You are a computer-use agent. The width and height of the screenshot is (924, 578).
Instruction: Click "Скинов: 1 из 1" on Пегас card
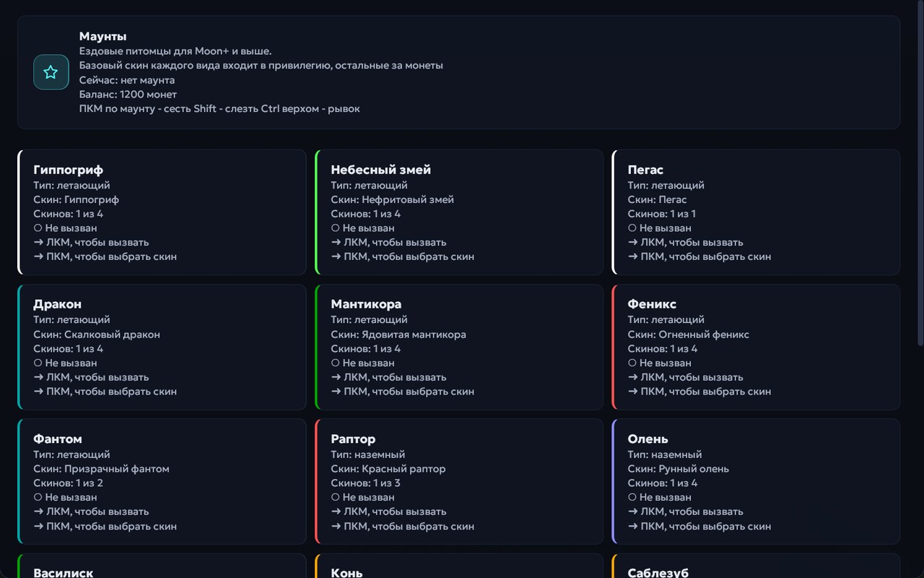(662, 214)
